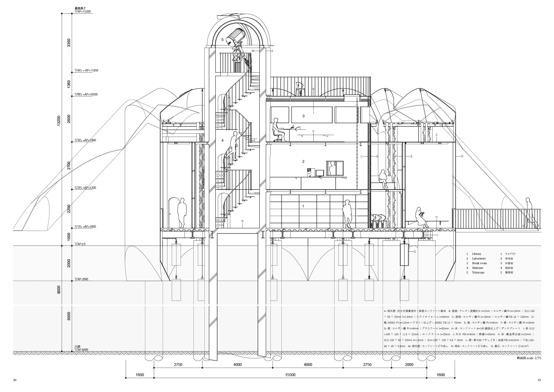Select the 4FL=AP+11850 level marker

point(86,71)
